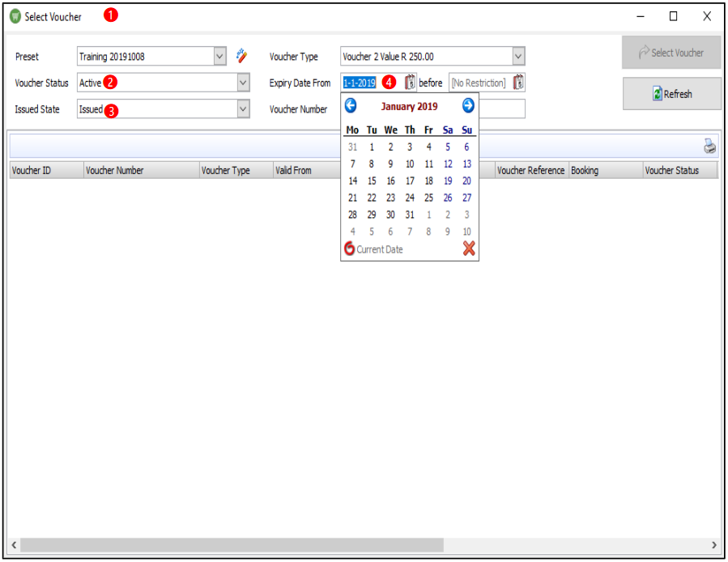
Task: Click Training 20191008 in Preset combo box
Action: (x=112, y=56)
